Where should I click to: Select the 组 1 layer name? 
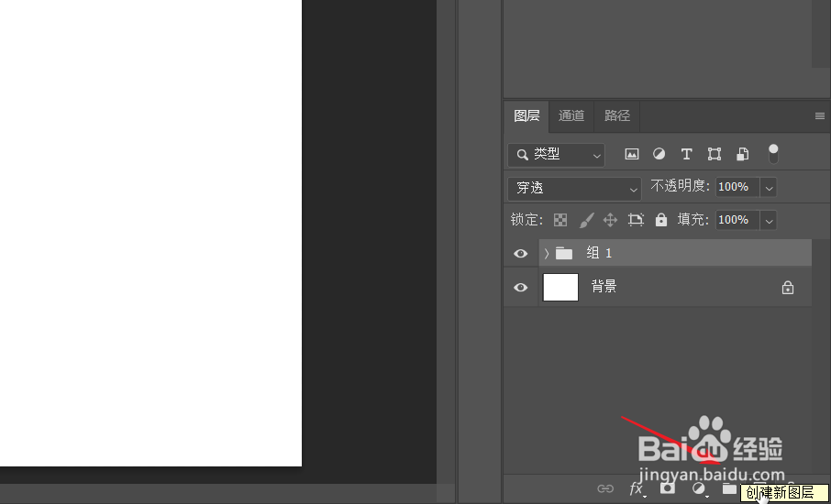[x=599, y=253]
